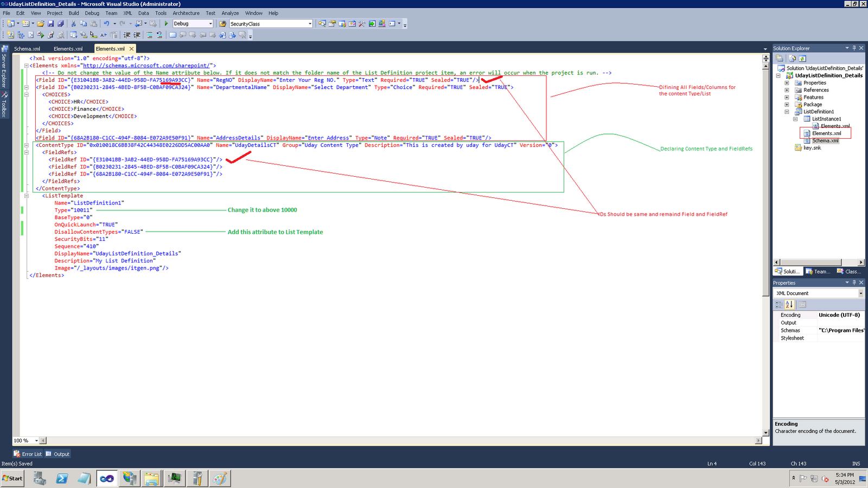This screenshot has height=488, width=868.
Task: Switch to the Team Explorer tab
Action: 818,272
